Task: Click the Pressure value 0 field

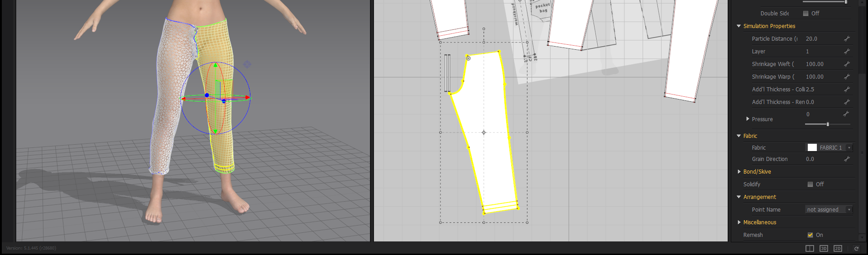Action: (x=808, y=114)
